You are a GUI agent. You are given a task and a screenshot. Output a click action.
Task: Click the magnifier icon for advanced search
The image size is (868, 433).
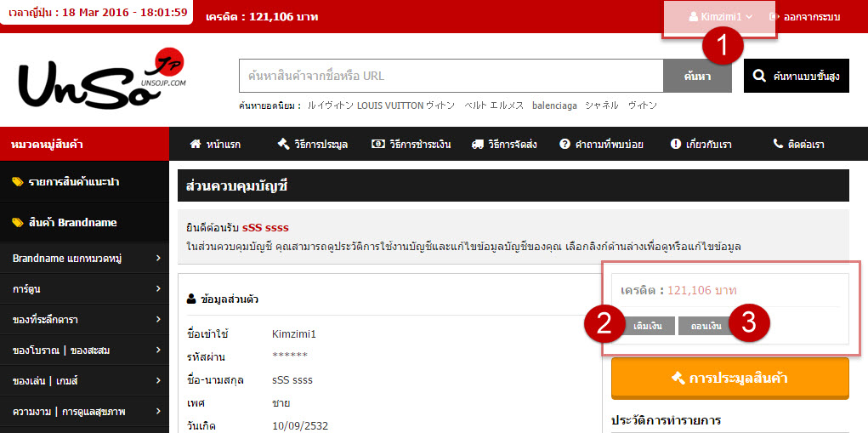pos(760,76)
